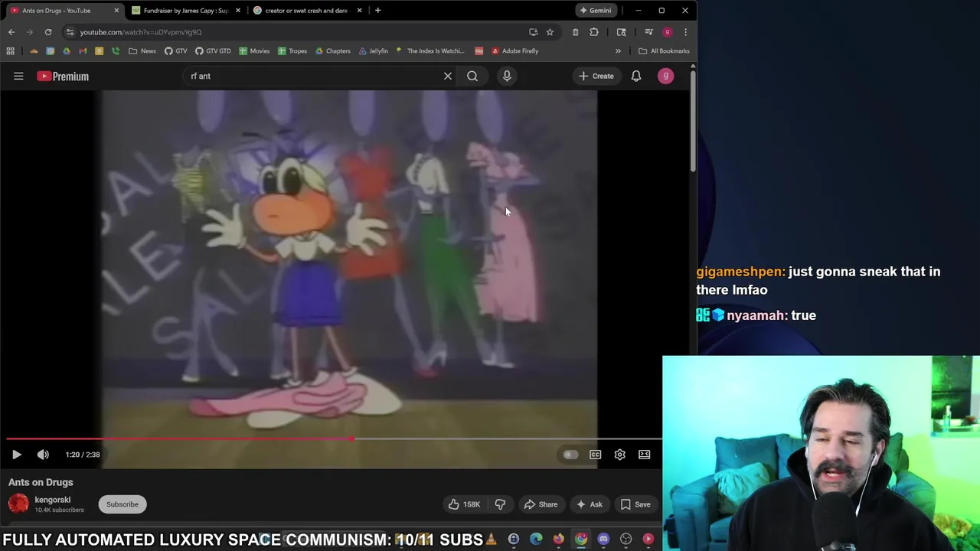Open the Tropes bookmark
The height and width of the screenshot is (551, 980).
292,51
